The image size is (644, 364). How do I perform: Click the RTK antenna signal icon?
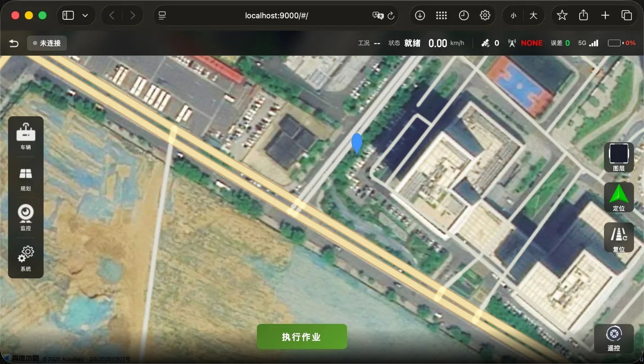click(512, 43)
